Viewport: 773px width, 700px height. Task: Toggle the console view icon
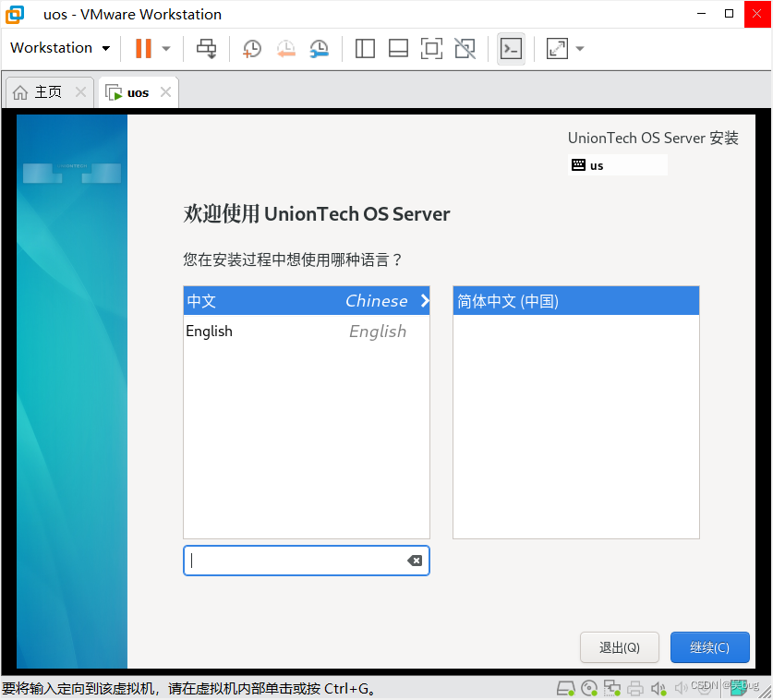[x=512, y=48]
